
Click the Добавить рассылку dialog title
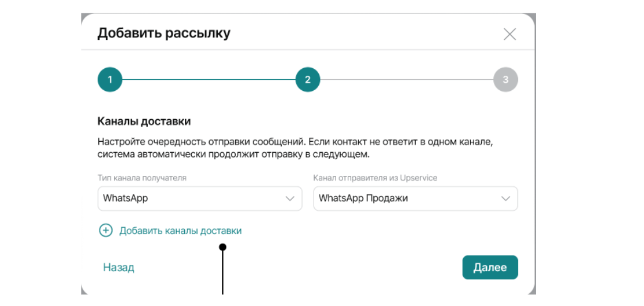163,33
